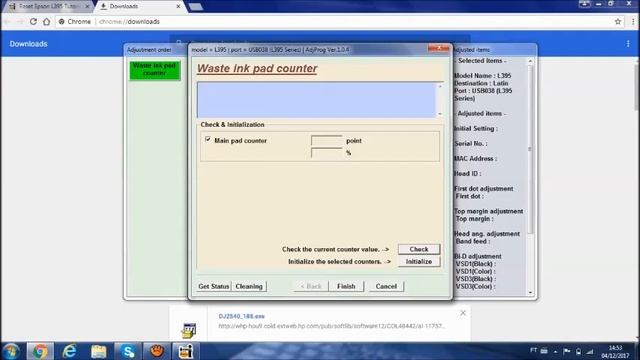Screen dimensions: 640x360
Task: Click the orange paw taskbar icon
Action: [157, 351]
